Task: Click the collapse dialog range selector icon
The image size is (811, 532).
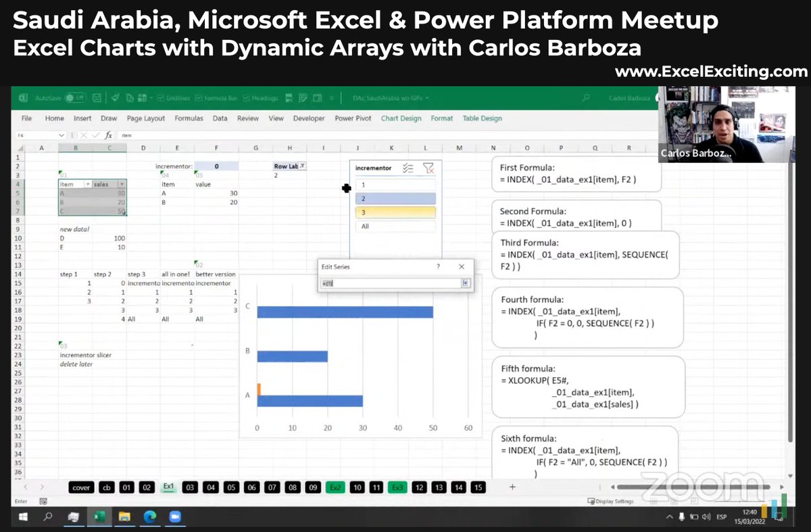Action: [x=466, y=283]
